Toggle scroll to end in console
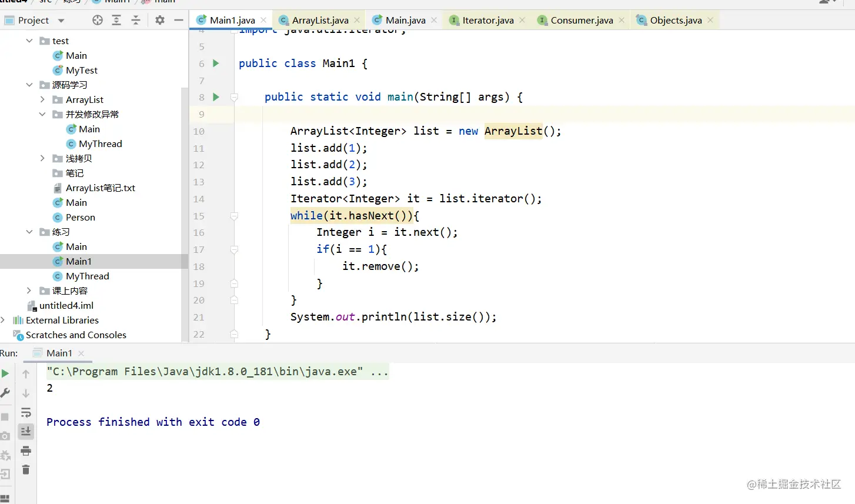 [26, 432]
